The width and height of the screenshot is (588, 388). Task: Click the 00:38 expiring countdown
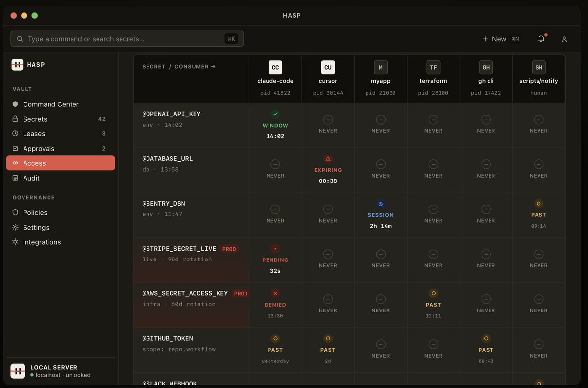328,181
